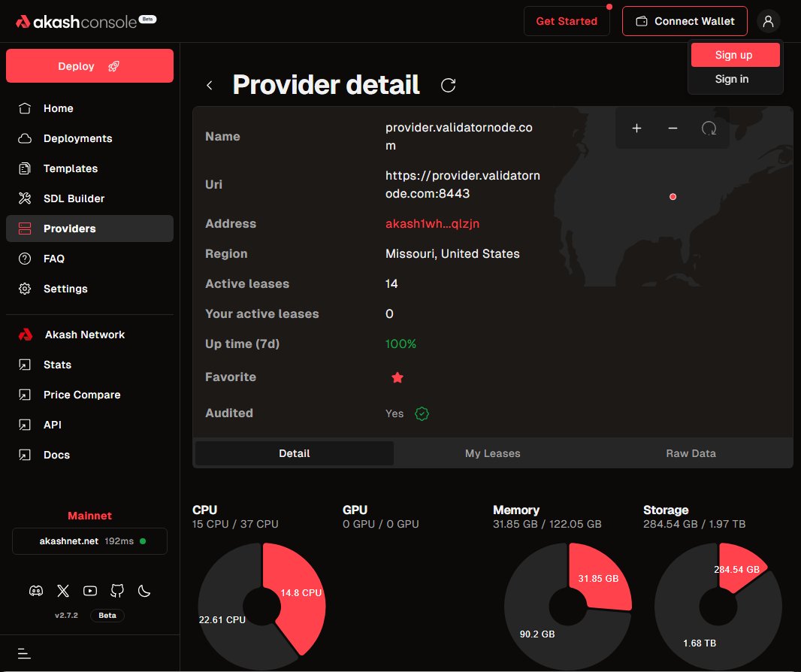Reset the map view
Image resolution: width=801 pixels, height=672 pixels.
point(709,129)
